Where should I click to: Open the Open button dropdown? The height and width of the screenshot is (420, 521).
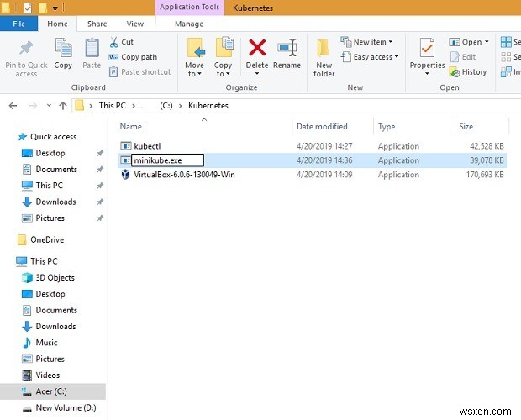click(x=487, y=42)
